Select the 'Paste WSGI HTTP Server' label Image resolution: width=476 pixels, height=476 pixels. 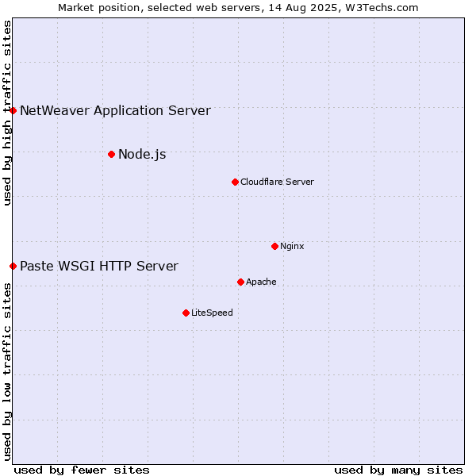pos(99,266)
